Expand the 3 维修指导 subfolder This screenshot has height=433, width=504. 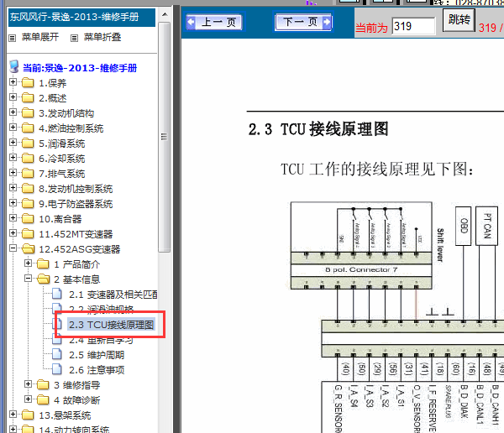click(x=28, y=383)
